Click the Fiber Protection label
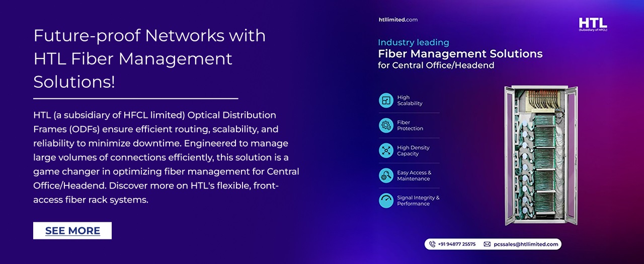 [410, 125]
